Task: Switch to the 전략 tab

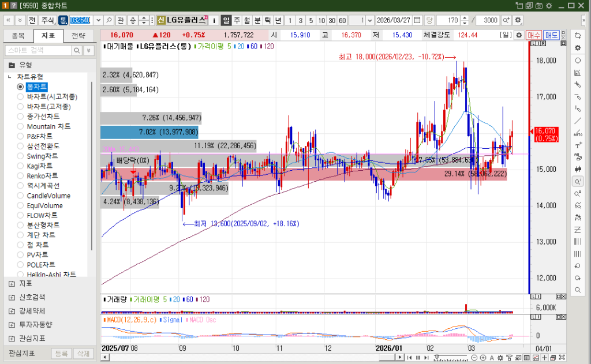Action: [78, 36]
